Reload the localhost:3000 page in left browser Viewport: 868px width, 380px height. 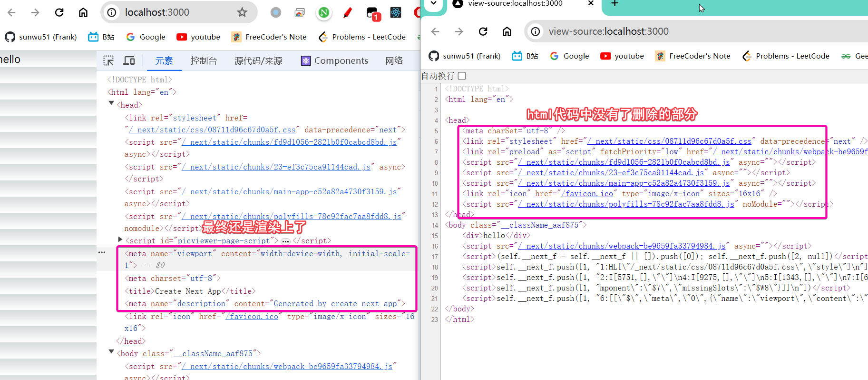(x=59, y=12)
